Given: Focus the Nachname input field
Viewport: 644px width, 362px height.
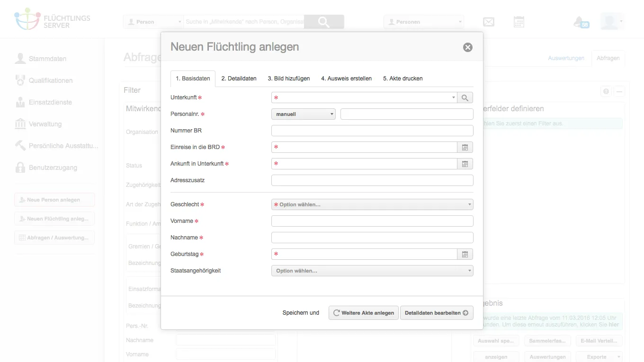Looking at the screenshot, I should [372, 238].
